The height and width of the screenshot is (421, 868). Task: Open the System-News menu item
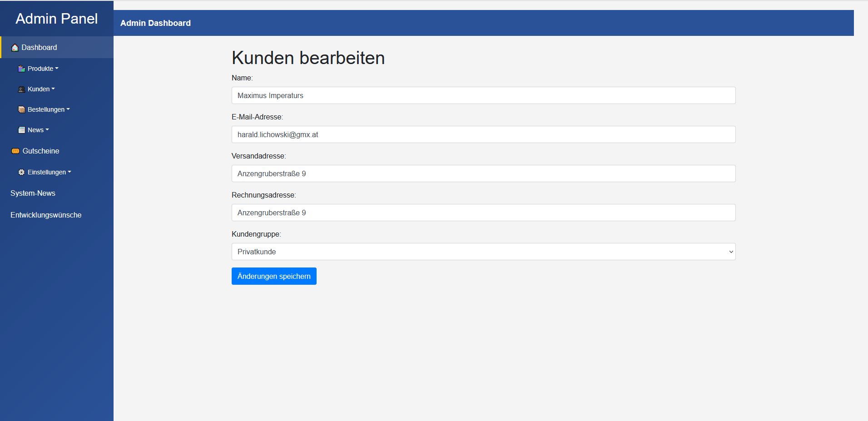[x=33, y=193]
